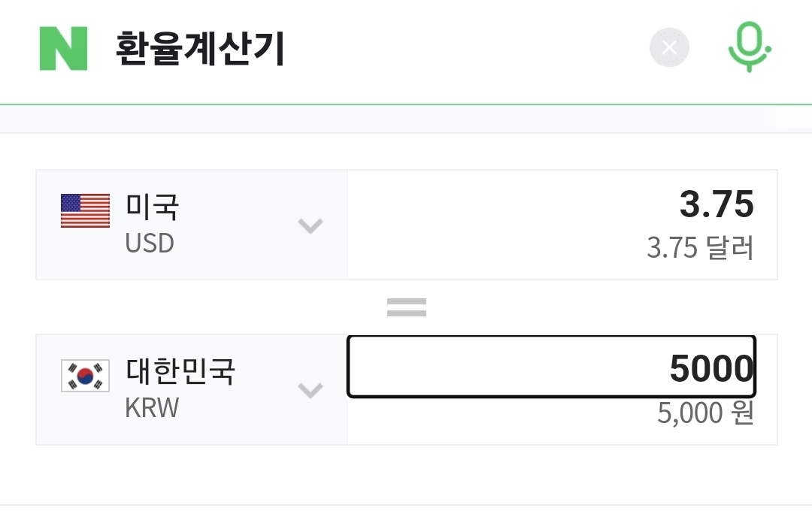Click the South Korea flag icon
The width and height of the screenshot is (812, 511).
point(85,376)
